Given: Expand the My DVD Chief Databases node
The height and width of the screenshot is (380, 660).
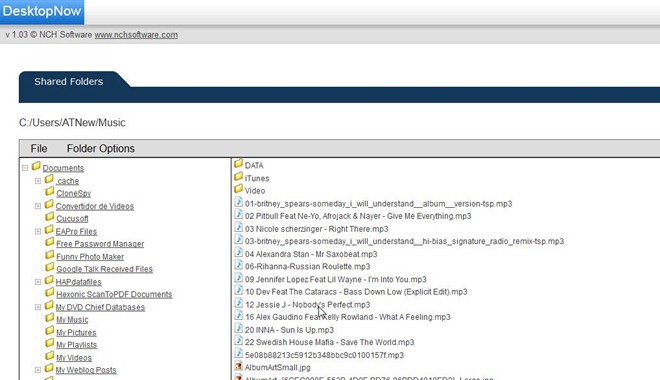Looking at the screenshot, I should 38,307.
